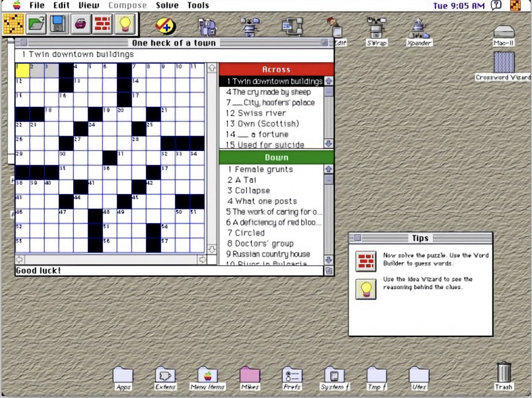Select the Crossword Wizard desktop icon

[503, 66]
